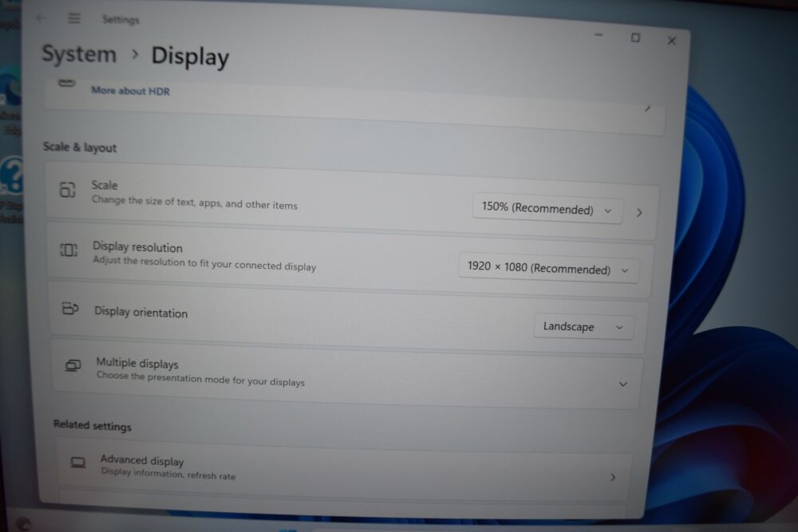The width and height of the screenshot is (798, 532).
Task: Open custom scaling via Scale row chevron
Action: click(x=639, y=213)
